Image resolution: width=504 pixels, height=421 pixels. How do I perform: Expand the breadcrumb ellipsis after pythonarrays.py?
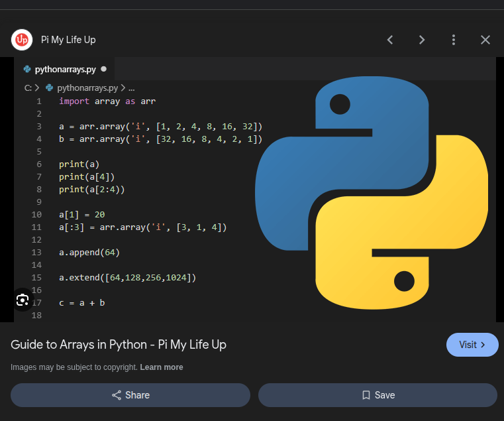tap(131, 88)
